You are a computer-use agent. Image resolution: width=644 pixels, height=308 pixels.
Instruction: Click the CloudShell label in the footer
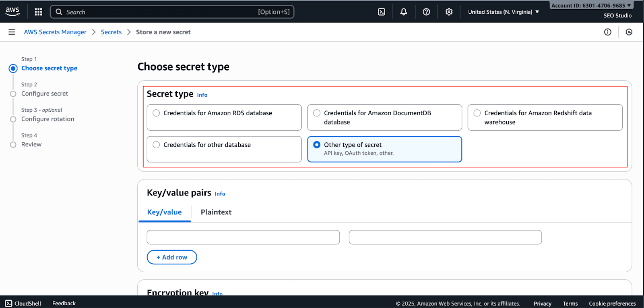[28, 303]
